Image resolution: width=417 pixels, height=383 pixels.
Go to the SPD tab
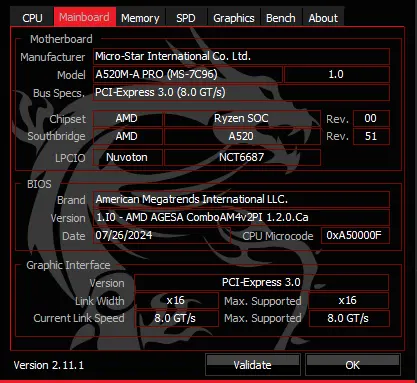186,18
